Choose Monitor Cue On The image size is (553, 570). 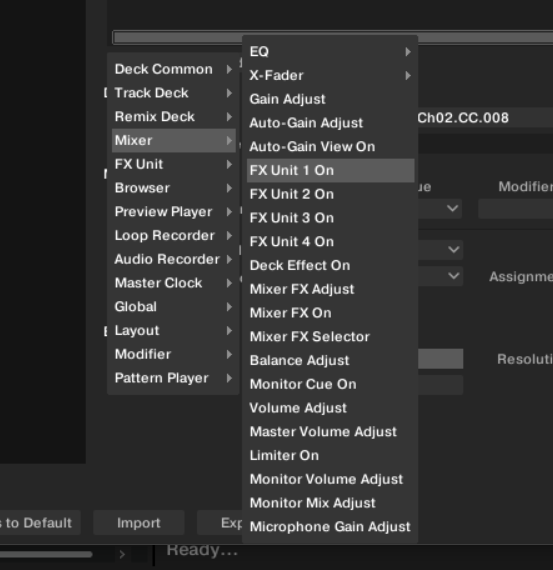coord(330,384)
